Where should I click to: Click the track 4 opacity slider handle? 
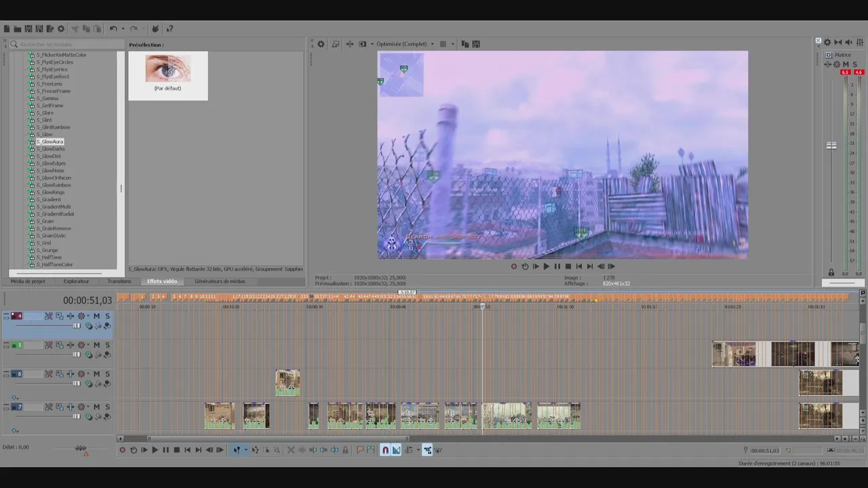pos(77,326)
